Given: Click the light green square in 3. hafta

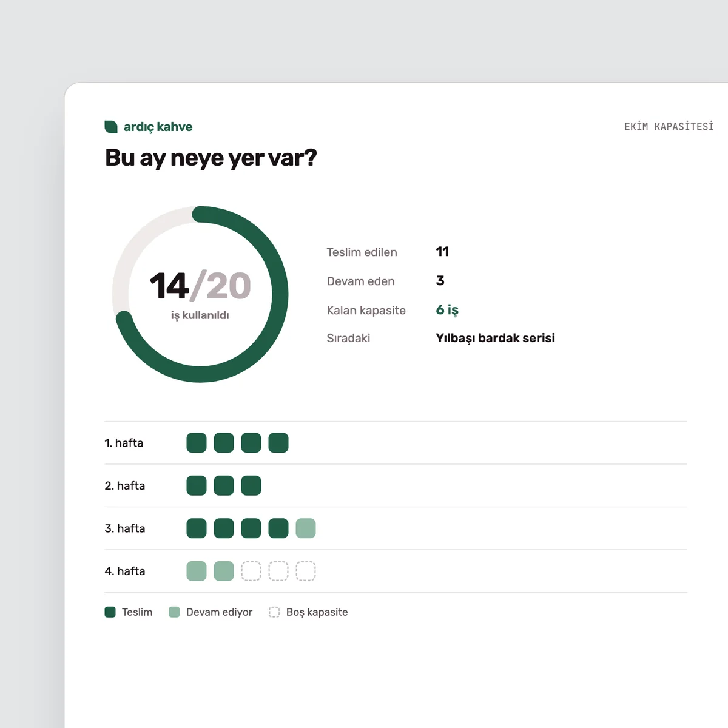Looking at the screenshot, I should click(306, 528).
